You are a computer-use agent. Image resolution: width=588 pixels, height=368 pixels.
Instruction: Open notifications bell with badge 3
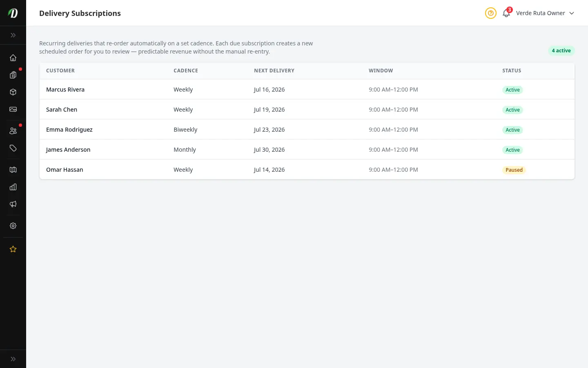506,13
